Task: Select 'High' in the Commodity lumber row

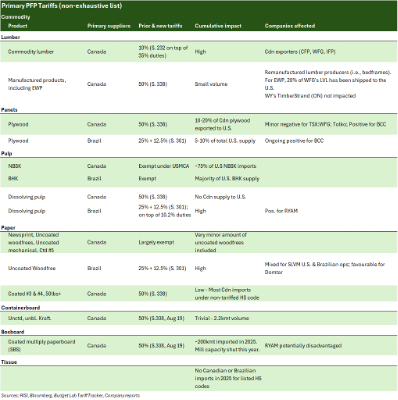Action: (x=200, y=52)
